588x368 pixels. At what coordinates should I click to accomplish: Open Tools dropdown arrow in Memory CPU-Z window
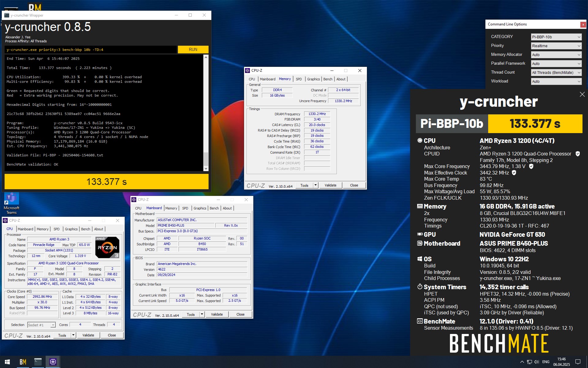(x=316, y=185)
